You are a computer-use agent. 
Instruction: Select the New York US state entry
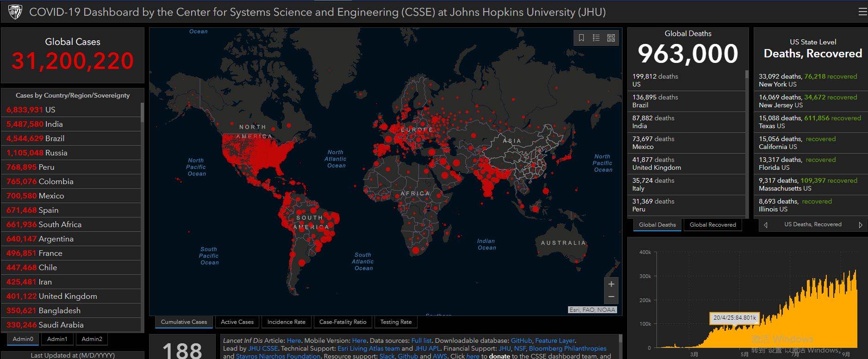tap(811, 80)
